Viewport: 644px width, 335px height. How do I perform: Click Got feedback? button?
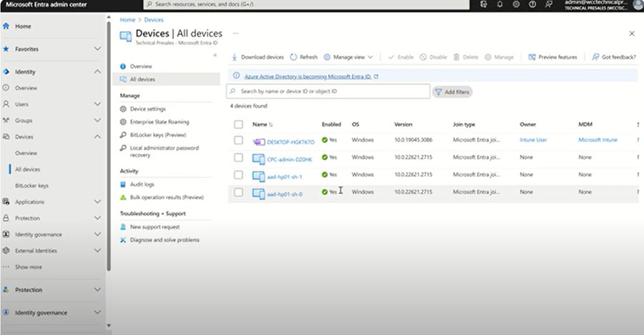tap(614, 57)
